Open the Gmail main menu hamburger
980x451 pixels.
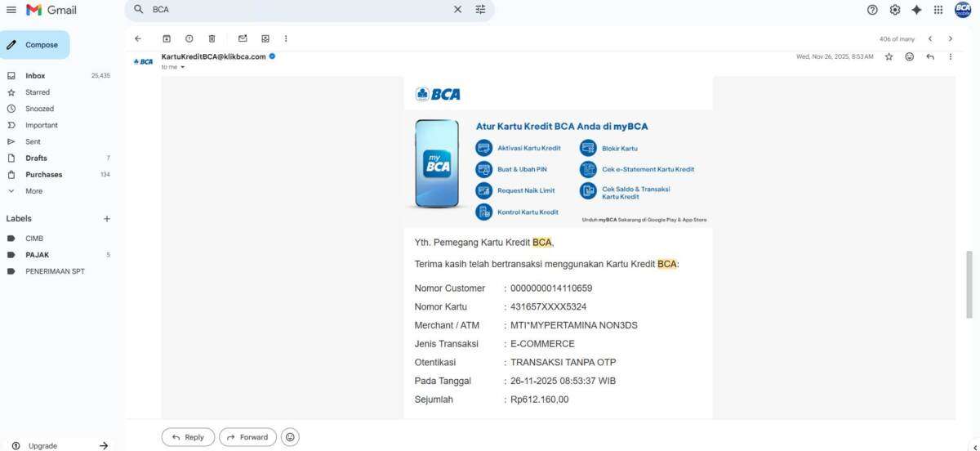(x=11, y=10)
